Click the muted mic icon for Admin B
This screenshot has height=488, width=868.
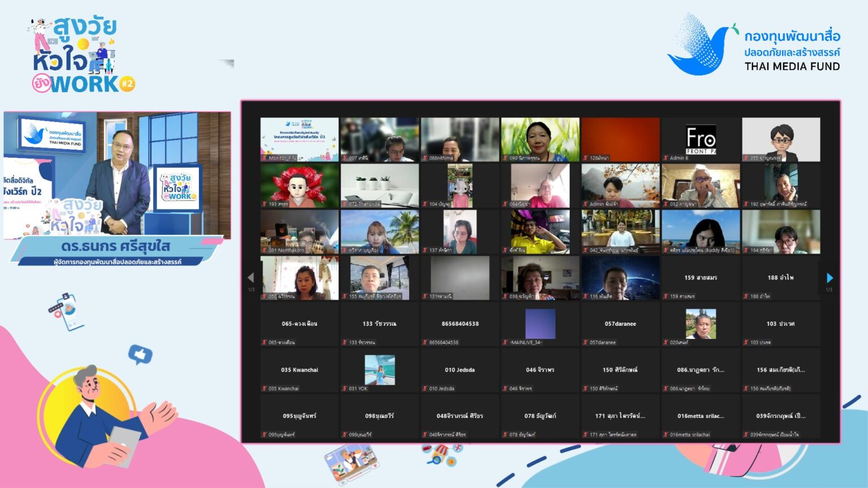coord(665,158)
